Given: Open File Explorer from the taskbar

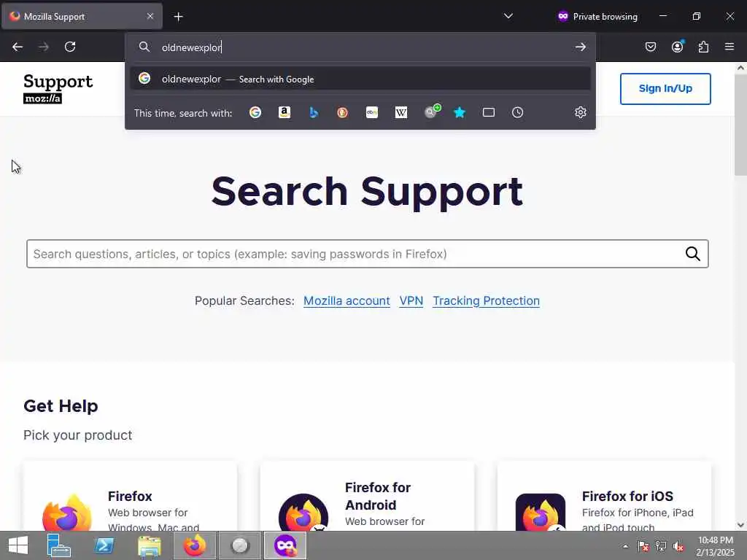Looking at the screenshot, I should click(150, 545).
